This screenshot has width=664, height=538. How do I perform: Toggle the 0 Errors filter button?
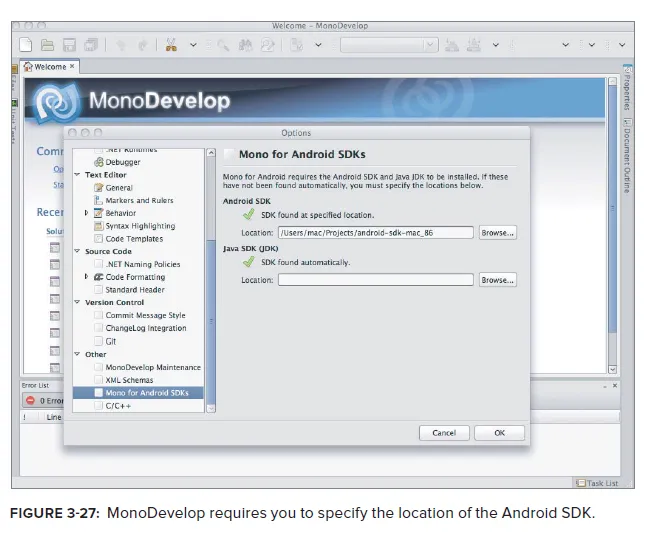pyautogui.click(x=43, y=400)
